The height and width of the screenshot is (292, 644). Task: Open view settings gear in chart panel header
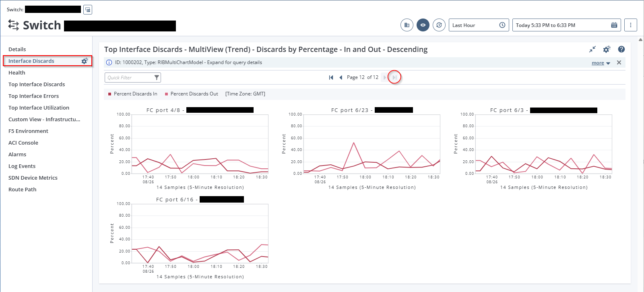[607, 49]
